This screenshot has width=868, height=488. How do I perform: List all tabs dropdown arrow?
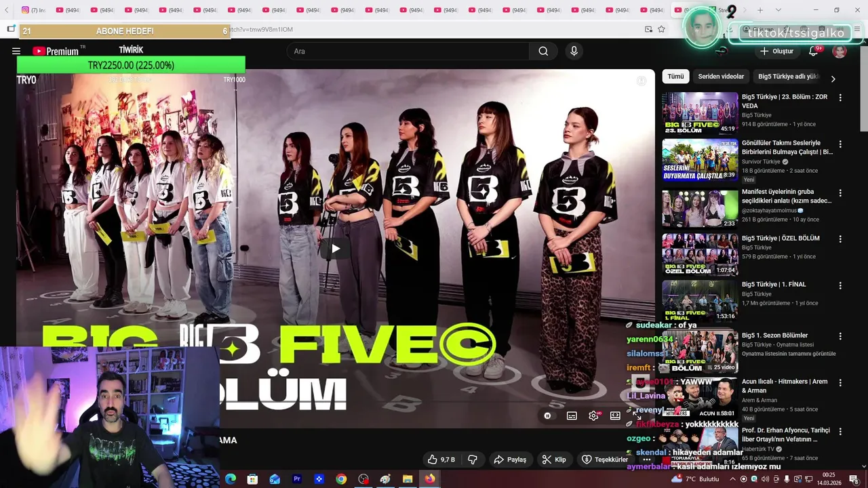[x=778, y=10]
